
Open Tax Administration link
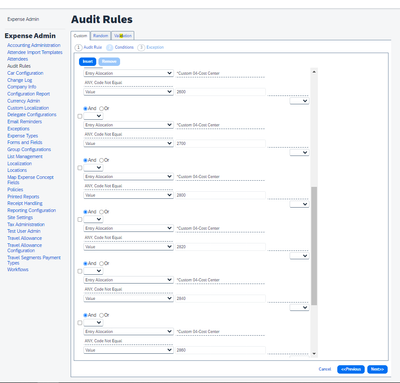(x=26, y=224)
